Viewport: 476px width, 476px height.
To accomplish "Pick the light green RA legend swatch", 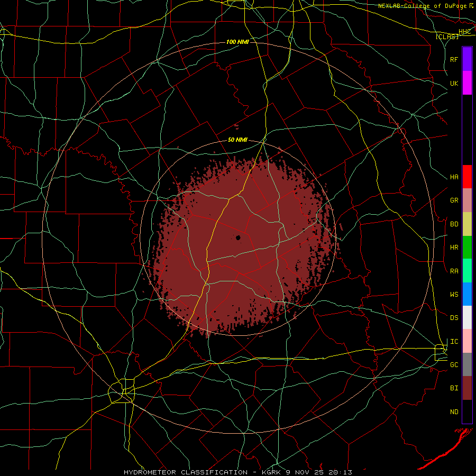I will [x=467, y=271].
